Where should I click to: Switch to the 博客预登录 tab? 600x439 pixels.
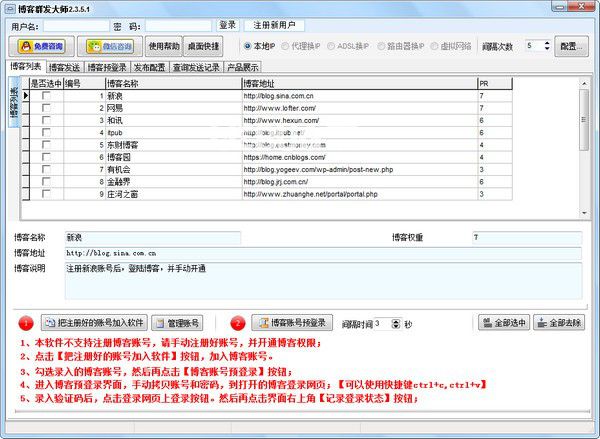pos(107,67)
